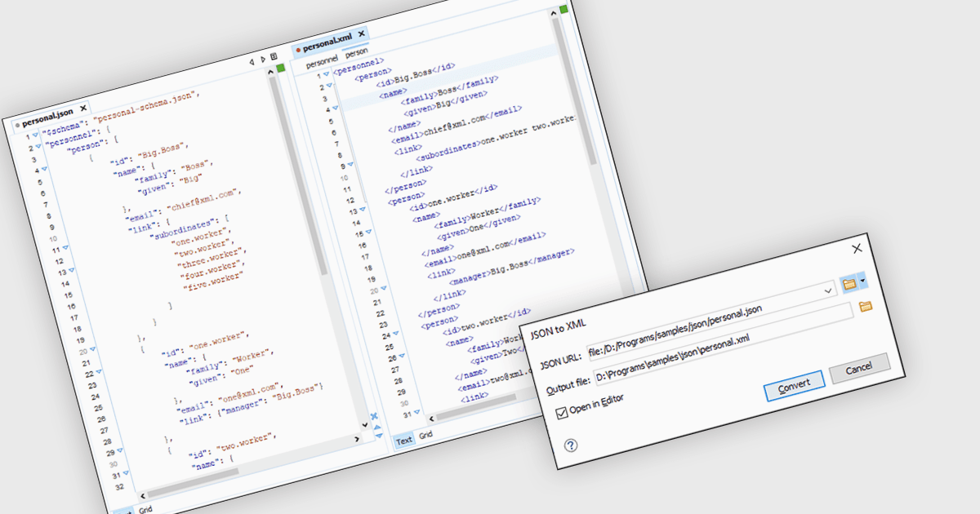Collapse JSON fold marker on line 2
The width and height of the screenshot is (980, 514).
(x=37, y=148)
